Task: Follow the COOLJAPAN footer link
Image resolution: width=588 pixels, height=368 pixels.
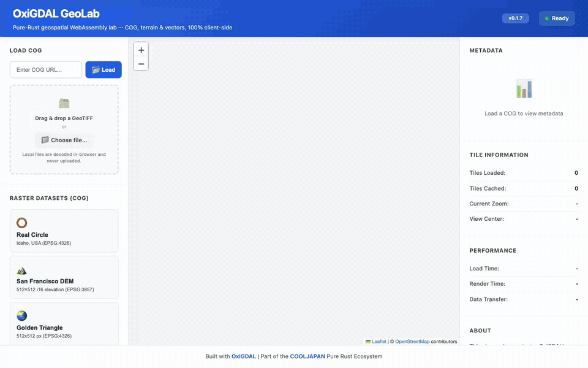Action: tap(307, 356)
